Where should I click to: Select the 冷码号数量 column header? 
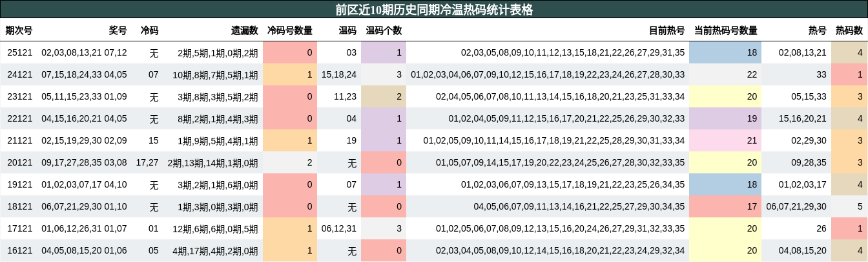tap(290, 30)
